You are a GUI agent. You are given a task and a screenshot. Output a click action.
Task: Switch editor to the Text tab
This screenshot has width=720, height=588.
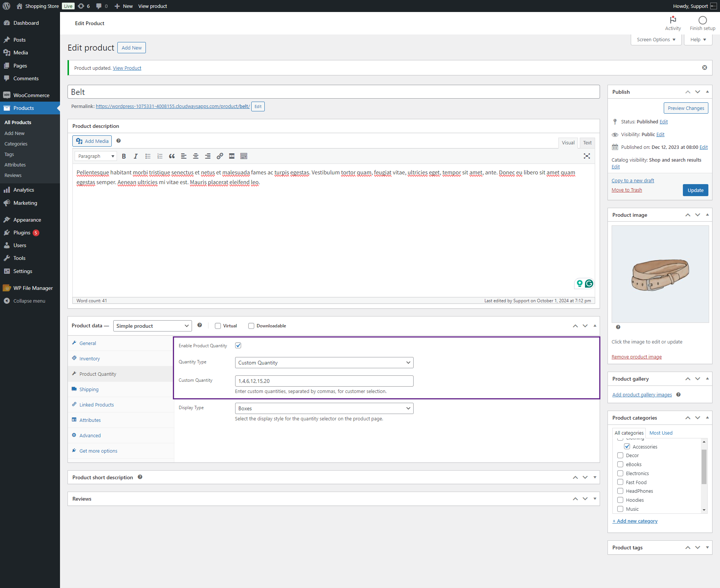pyautogui.click(x=587, y=142)
